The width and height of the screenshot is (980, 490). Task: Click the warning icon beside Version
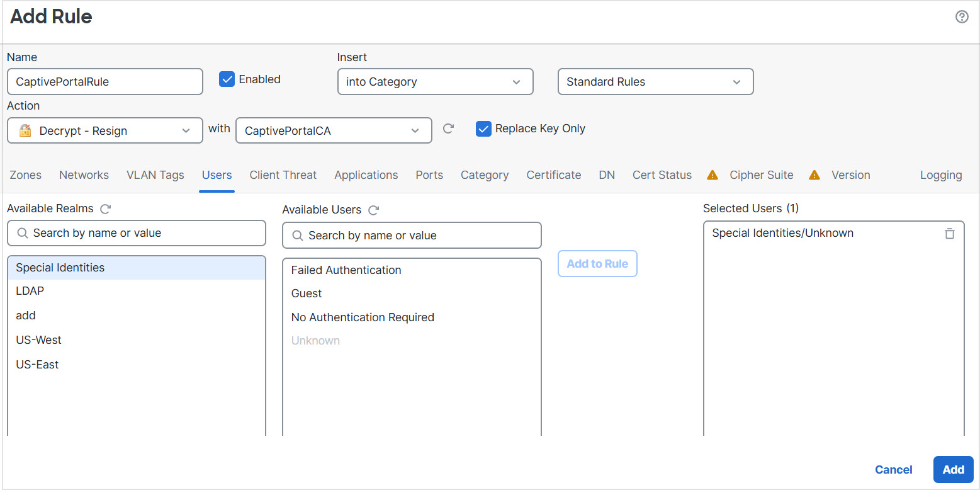[x=814, y=174]
